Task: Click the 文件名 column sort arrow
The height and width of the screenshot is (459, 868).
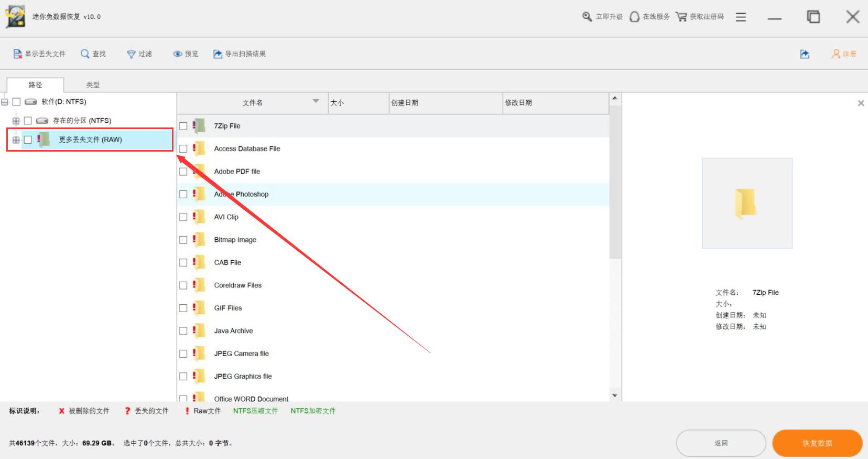Action: (316, 101)
